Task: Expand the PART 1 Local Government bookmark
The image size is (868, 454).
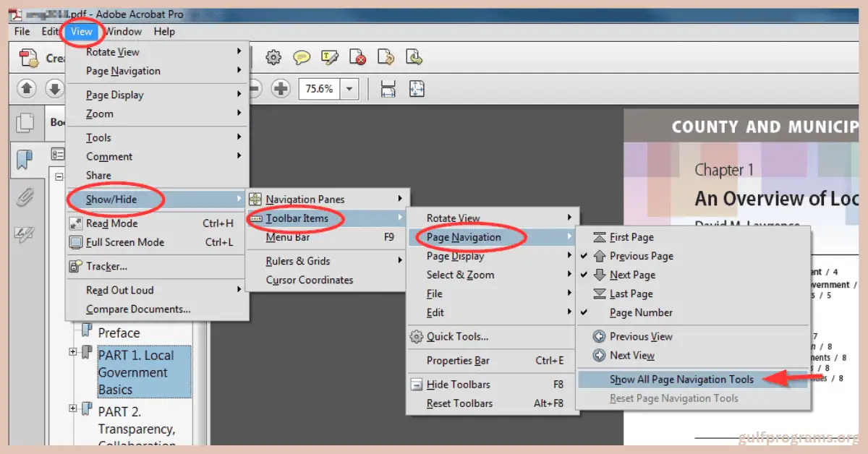Action: click(x=72, y=352)
